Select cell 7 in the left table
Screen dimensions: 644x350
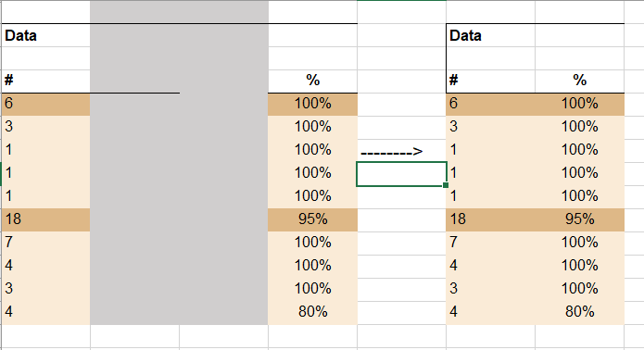click(45, 244)
